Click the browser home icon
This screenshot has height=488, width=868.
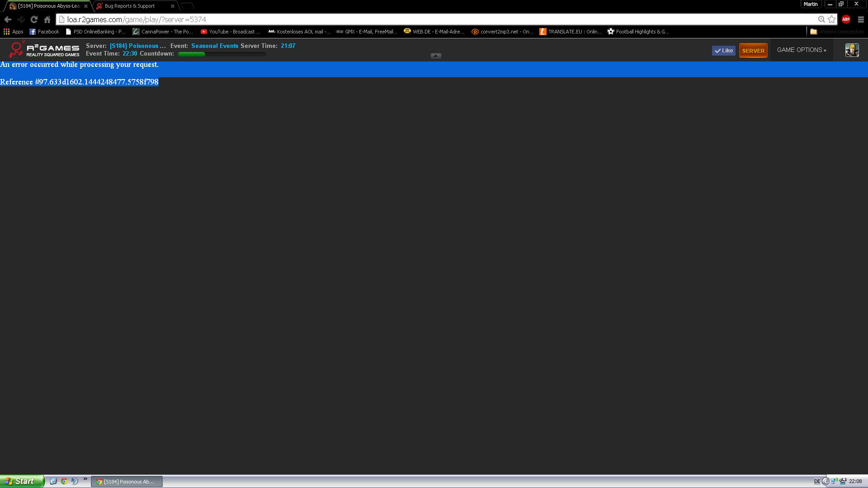click(x=47, y=19)
